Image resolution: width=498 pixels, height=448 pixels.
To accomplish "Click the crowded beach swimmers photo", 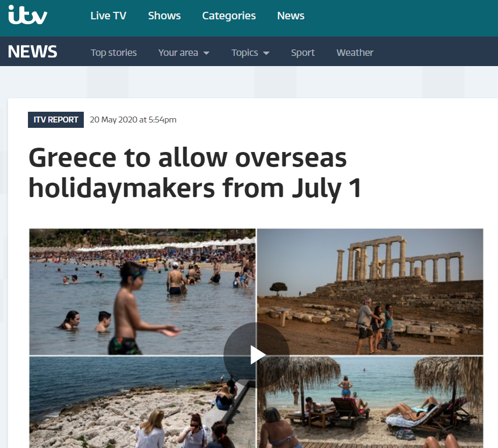I will (x=142, y=292).
